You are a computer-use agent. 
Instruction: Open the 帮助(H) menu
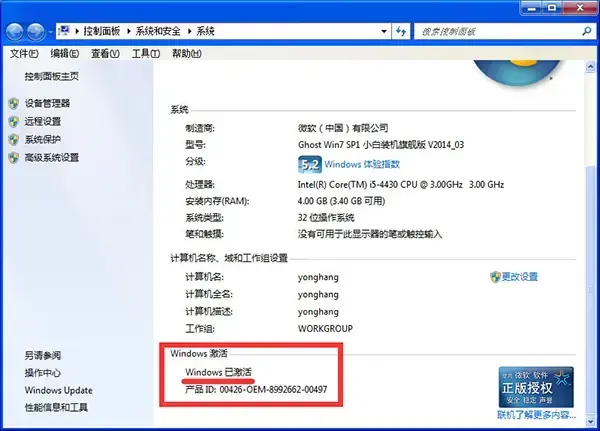[187, 54]
